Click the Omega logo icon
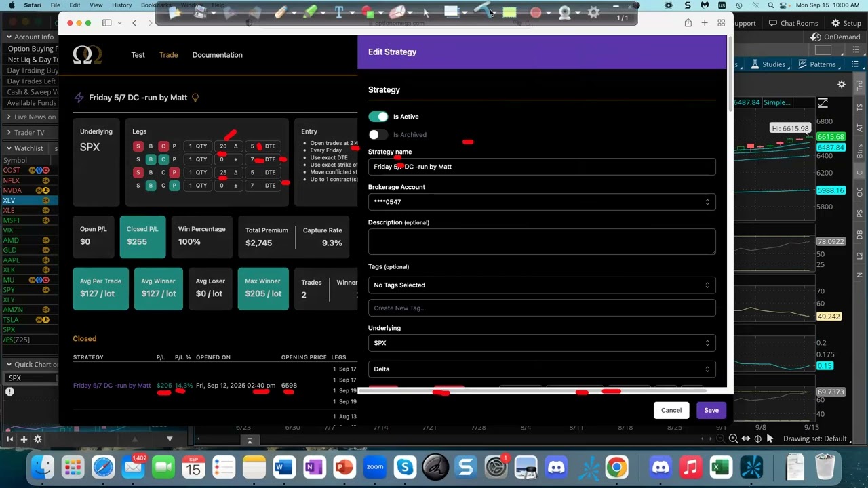 87,55
